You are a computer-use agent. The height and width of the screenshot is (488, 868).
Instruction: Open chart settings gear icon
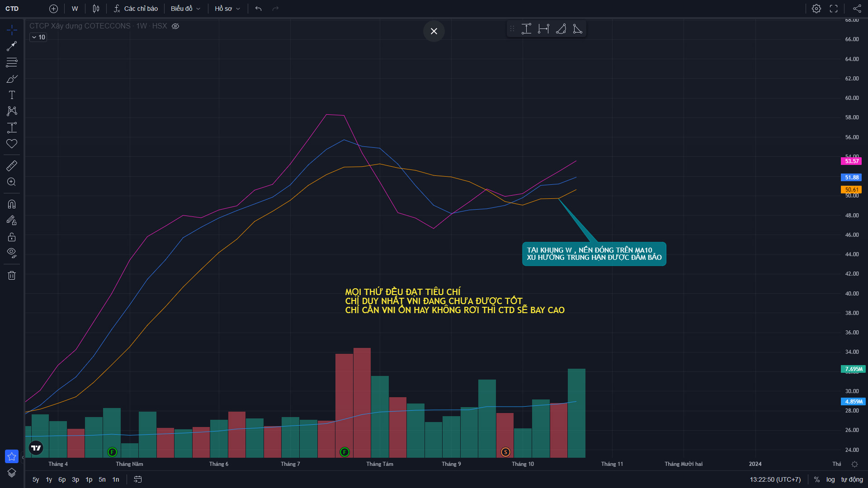(x=816, y=9)
